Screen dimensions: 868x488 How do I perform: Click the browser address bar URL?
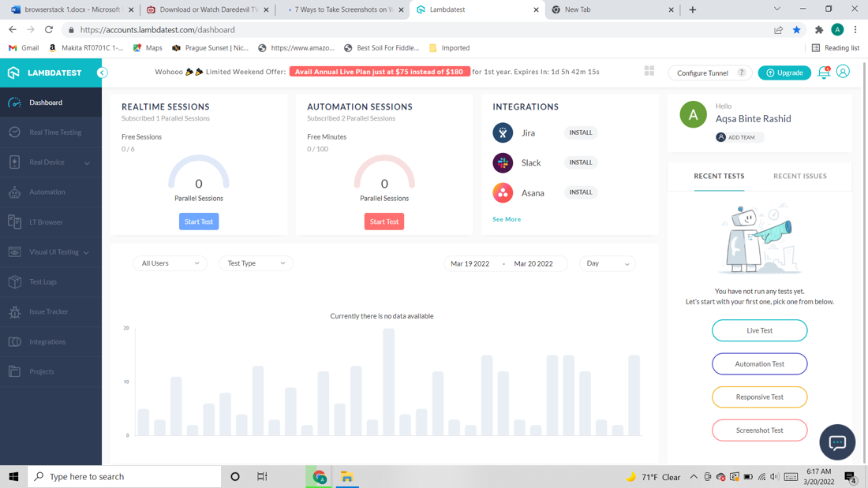157,30
